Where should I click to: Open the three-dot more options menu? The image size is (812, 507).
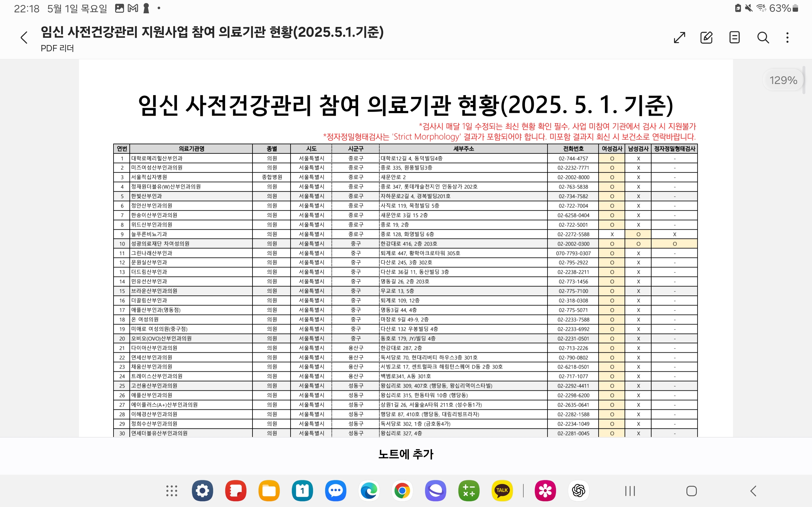pos(787,38)
